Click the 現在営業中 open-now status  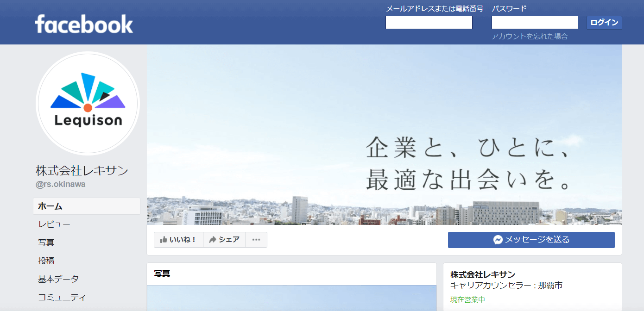pos(467,299)
